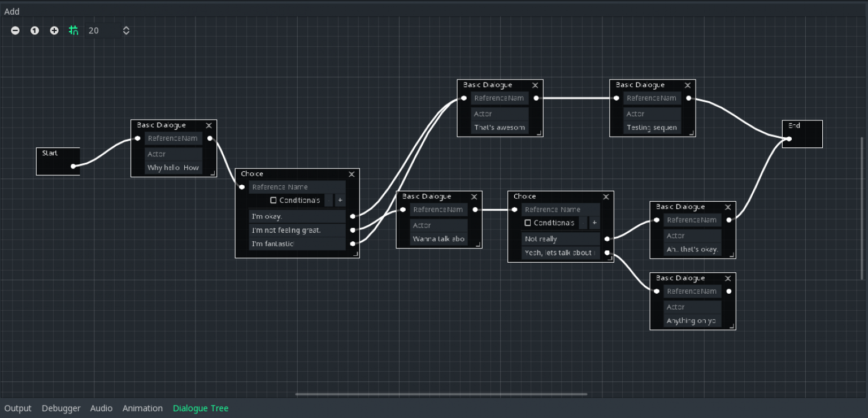
Task: Click output port of 'Testing sequen' dialogue node
Action: pos(688,98)
